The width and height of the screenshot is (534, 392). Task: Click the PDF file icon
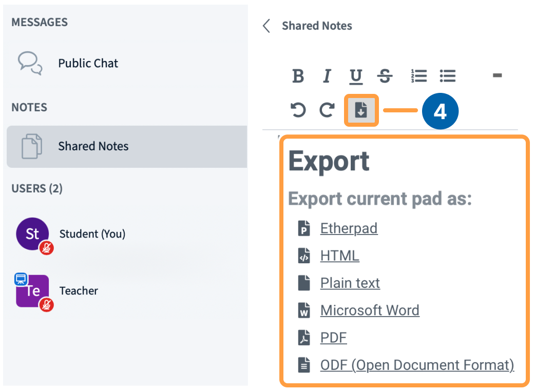pyautogui.click(x=304, y=338)
